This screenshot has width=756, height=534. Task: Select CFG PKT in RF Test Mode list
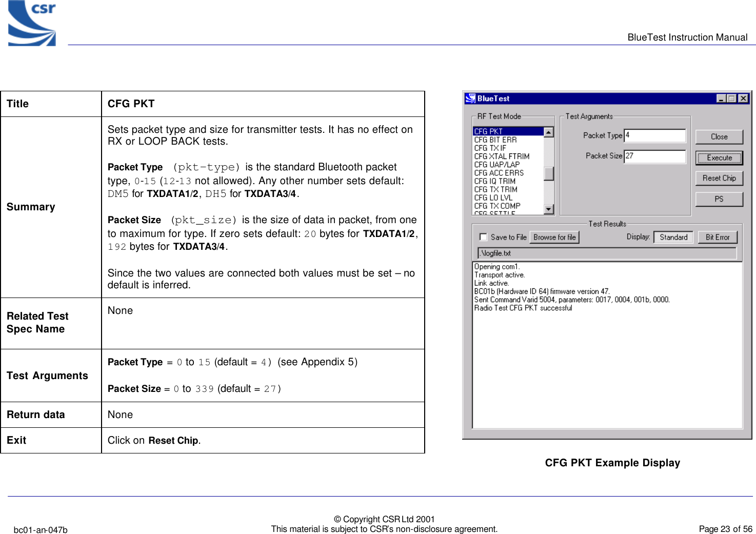pos(508,131)
